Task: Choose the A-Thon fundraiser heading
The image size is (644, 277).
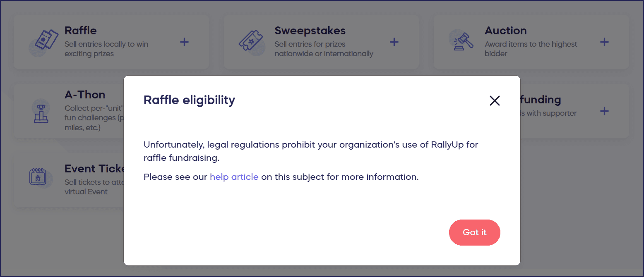Action: click(x=85, y=95)
